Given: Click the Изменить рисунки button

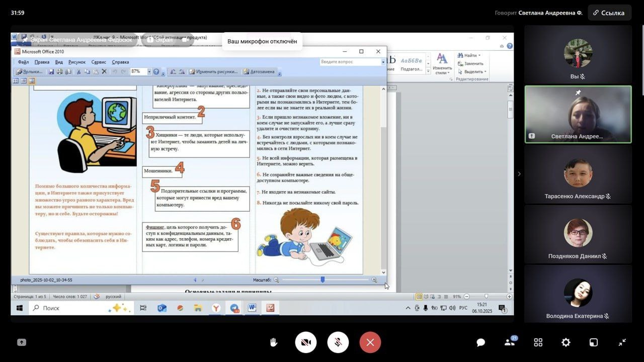Looking at the screenshot, I should click(213, 72).
